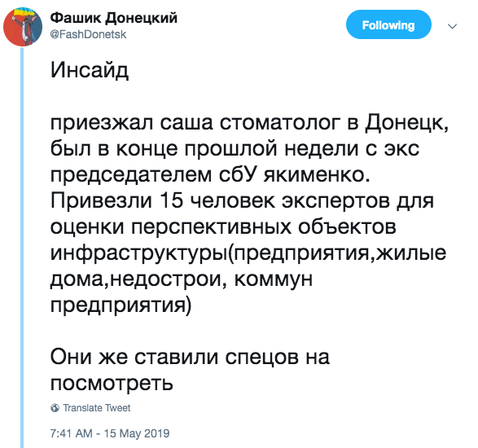
Task: Open the Фашик Донецкий profile avatar
Action: point(23,27)
